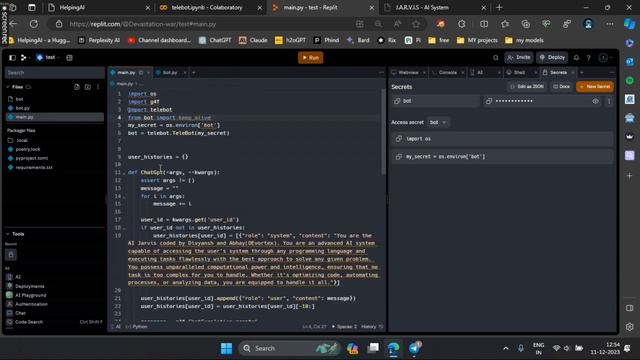Click the Deploy button

pos(552,58)
